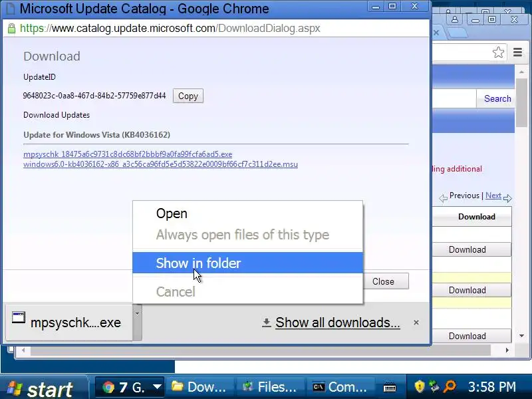Click the vertical scrollbar up arrow
This screenshot has width=532, height=399.
coord(521,72)
